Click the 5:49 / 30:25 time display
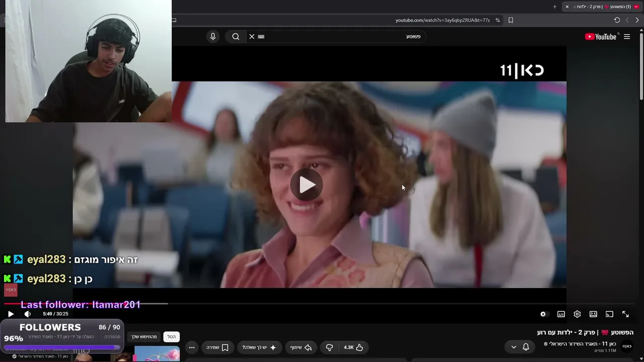644x362 pixels. [55, 314]
